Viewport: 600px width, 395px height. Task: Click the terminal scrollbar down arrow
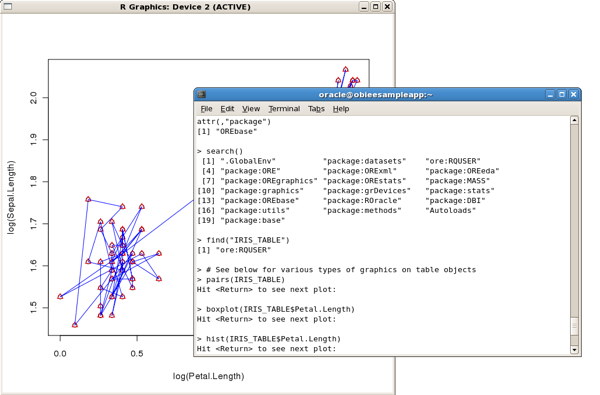pyautogui.click(x=574, y=349)
